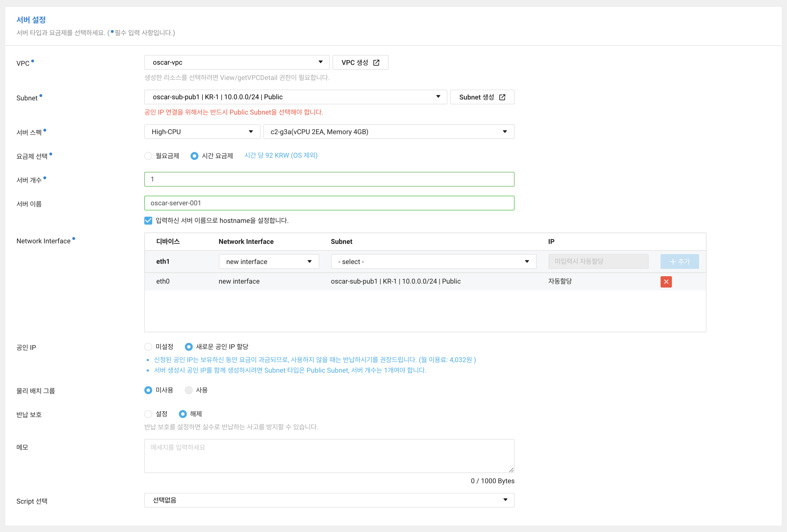Open the oscar-vpc VPC dropdown
Image resolution: width=787 pixels, height=532 pixels.
(236, 62)
